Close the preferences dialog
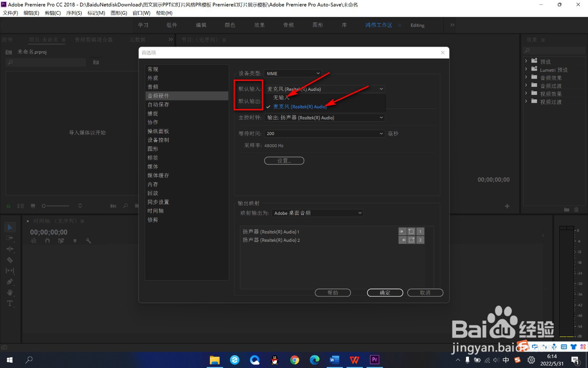Screen dimensions: 588x368 (x=443, y=53)
